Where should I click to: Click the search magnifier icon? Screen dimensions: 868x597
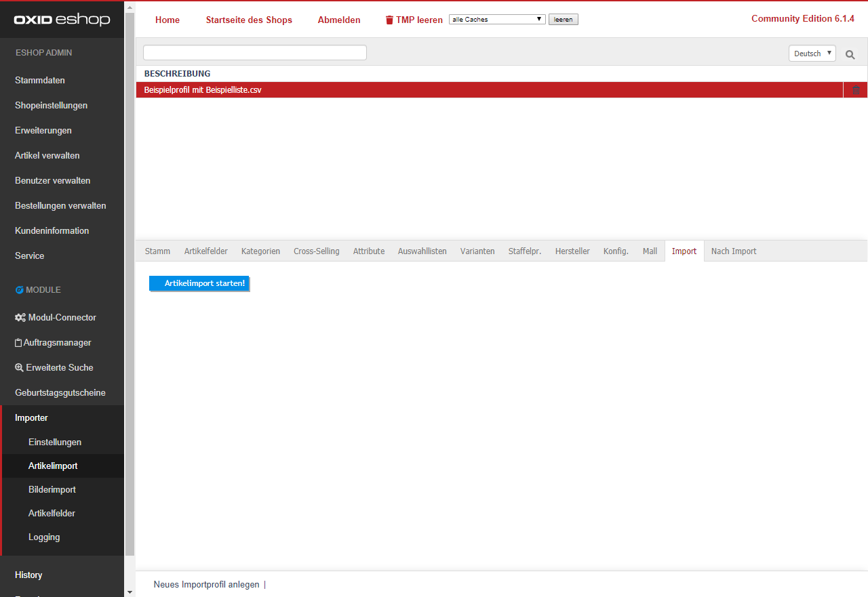coord(850,54)
